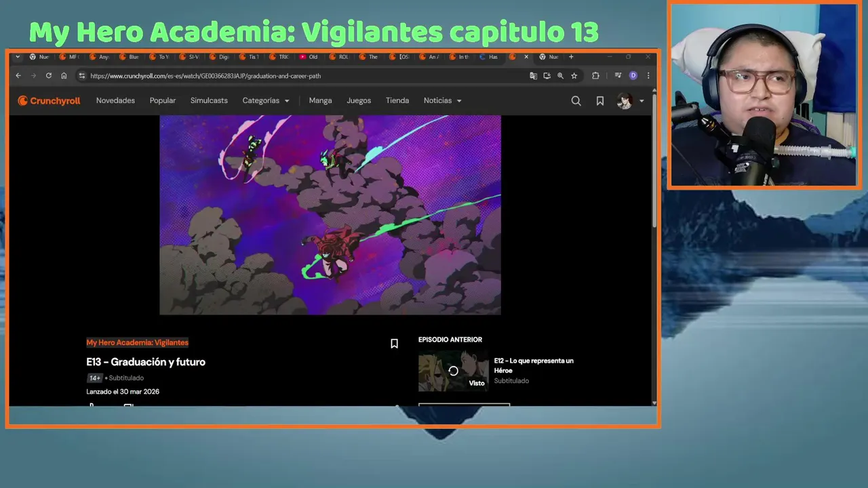
Task: Open Tienda section
Action: pos(397,100)
